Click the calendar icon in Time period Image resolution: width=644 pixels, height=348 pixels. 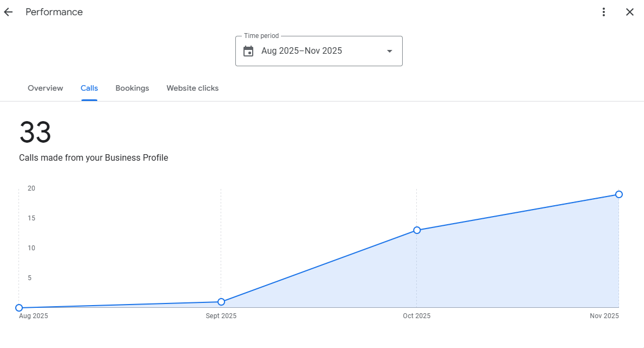coord(248,51)
